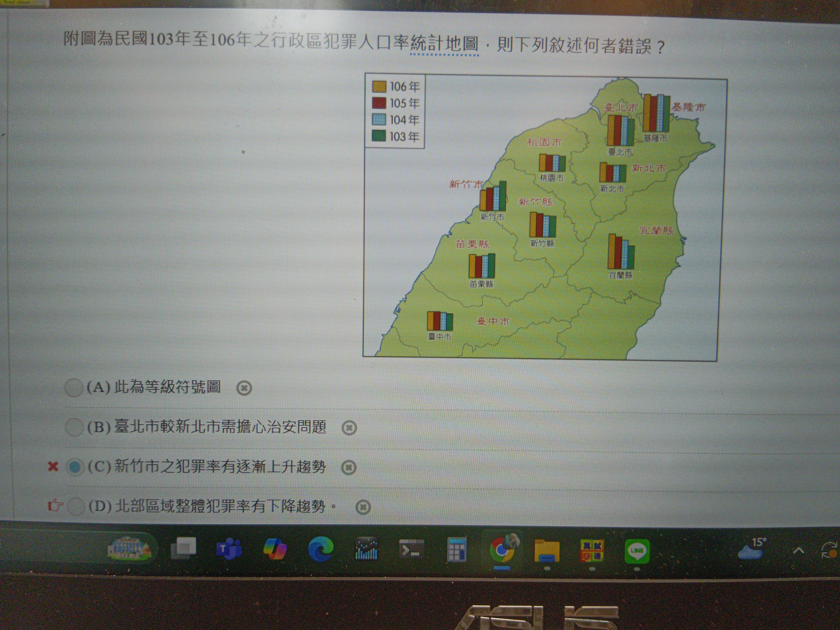Launch Microsoft Teams from the taskbar
The width and height of the screenshot is (840, 630).
(229, 549)
